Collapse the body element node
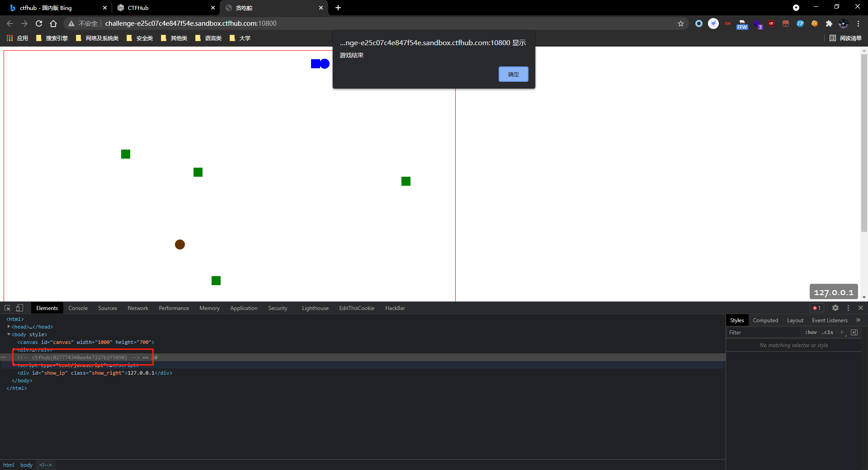The width and height of the screenshot is (868, 470). pyautogui.click(x=9, y=334)
